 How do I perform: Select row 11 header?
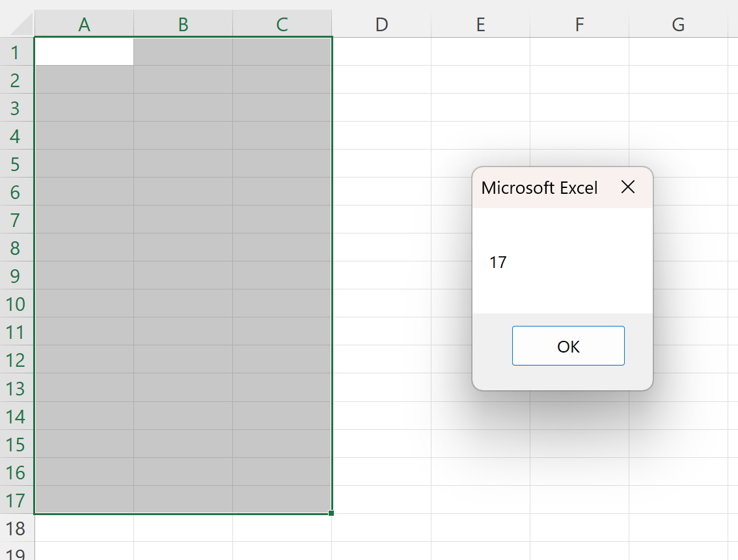[x=17, y=332]
